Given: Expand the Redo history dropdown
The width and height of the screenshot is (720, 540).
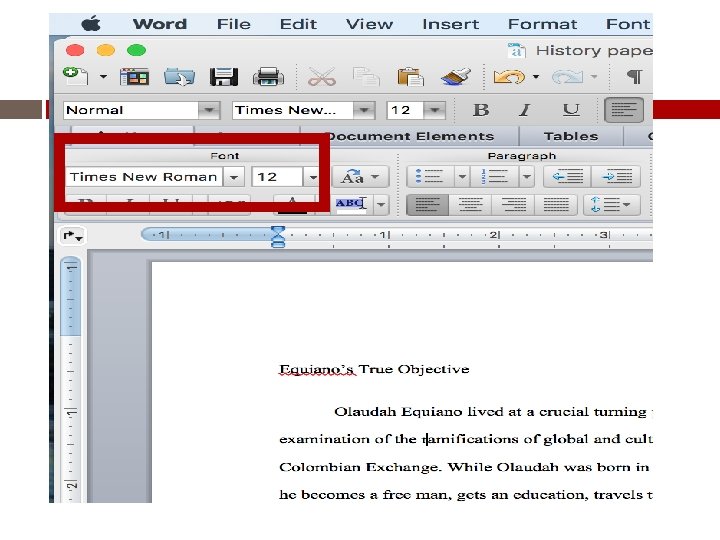Looking at the screenshot, I should pos(594,77).
